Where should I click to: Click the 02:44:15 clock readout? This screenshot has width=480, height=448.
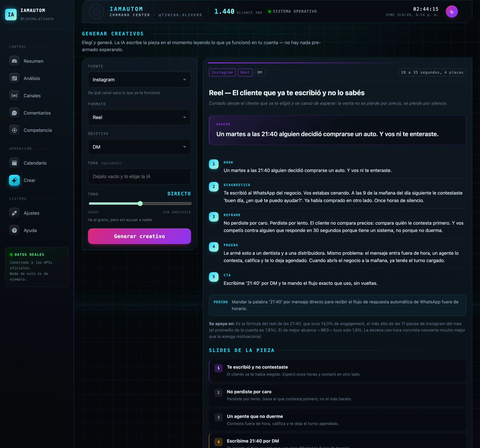[x=426, y=9]
